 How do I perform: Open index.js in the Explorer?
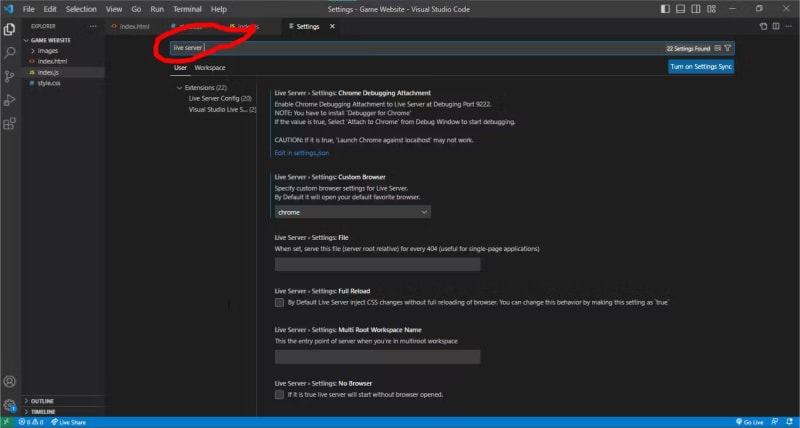click(x=48, y=72)
